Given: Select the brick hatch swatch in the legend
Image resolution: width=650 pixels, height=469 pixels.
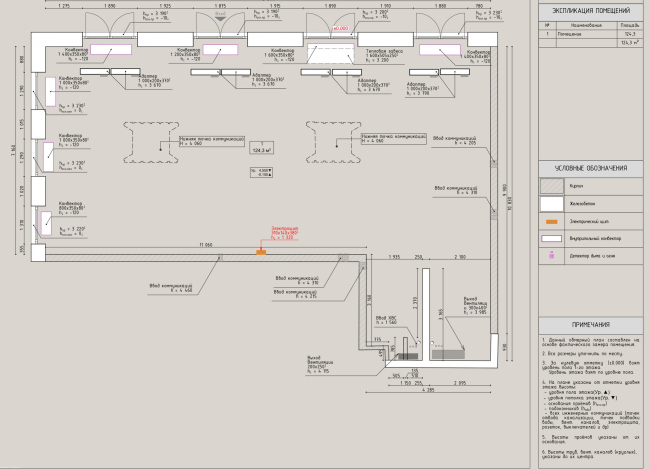Looking at the screenshot, I should pos(552,186).
